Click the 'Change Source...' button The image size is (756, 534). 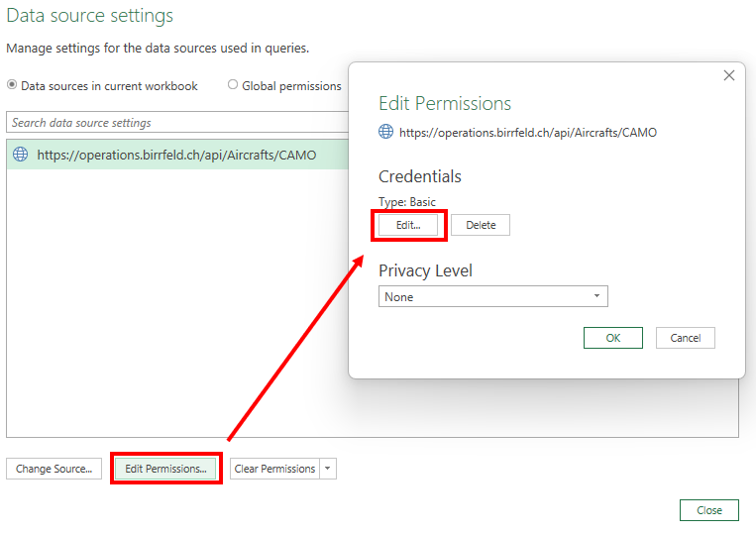click(54, 469)
